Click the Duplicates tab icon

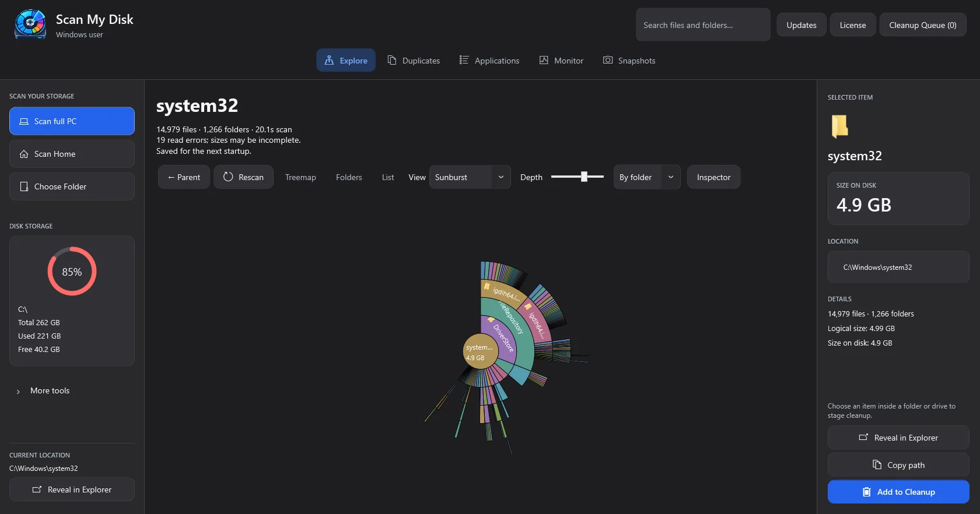[x=392, y=60]
